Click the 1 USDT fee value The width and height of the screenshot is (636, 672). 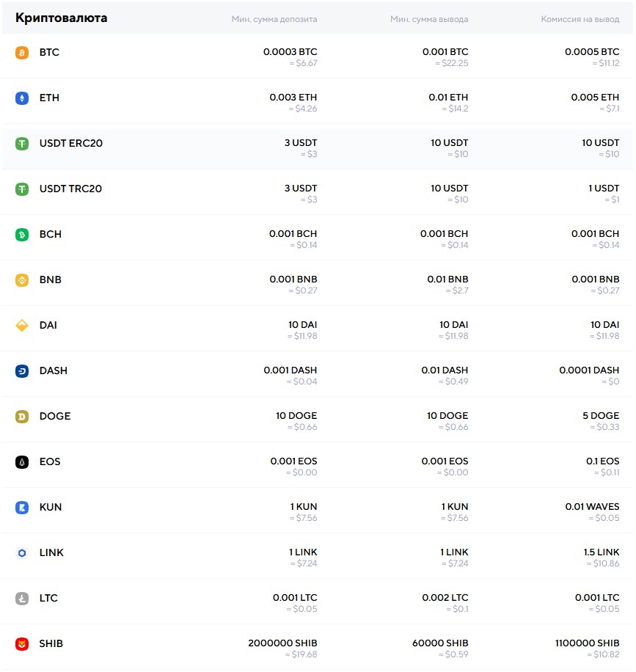coord(604,188)
